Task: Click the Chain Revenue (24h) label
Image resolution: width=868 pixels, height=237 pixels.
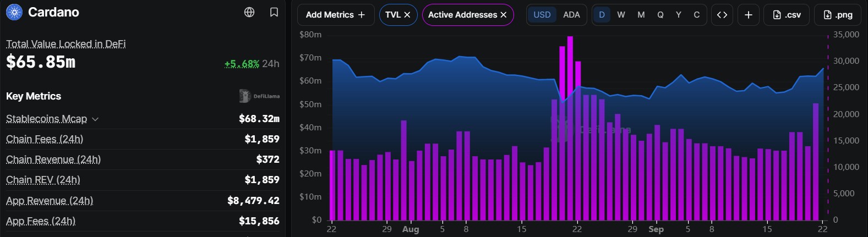Action: pos(53,159)
